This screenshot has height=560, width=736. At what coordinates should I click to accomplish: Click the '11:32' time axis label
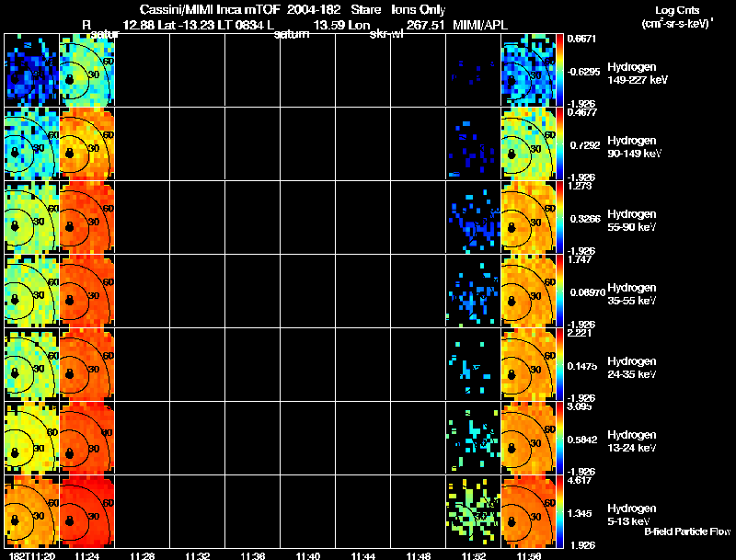197,555
